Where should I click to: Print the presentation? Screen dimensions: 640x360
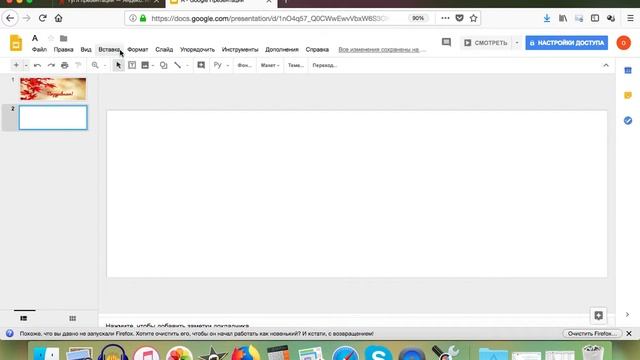point(64,65)
